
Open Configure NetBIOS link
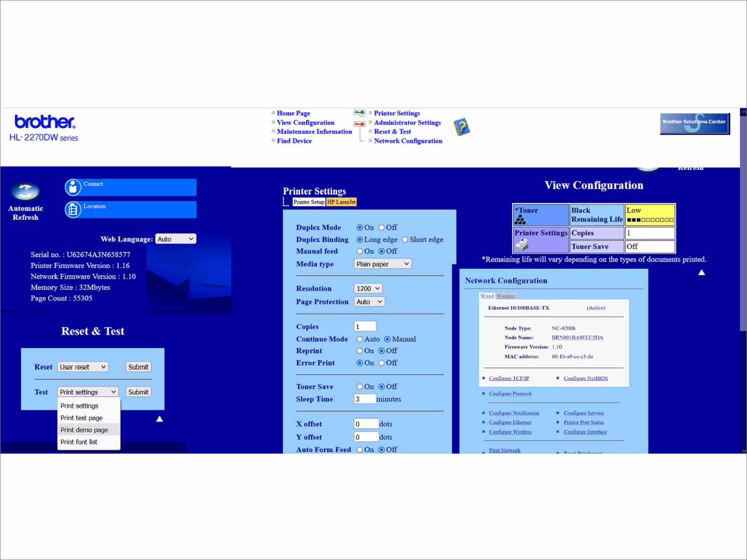585,378
